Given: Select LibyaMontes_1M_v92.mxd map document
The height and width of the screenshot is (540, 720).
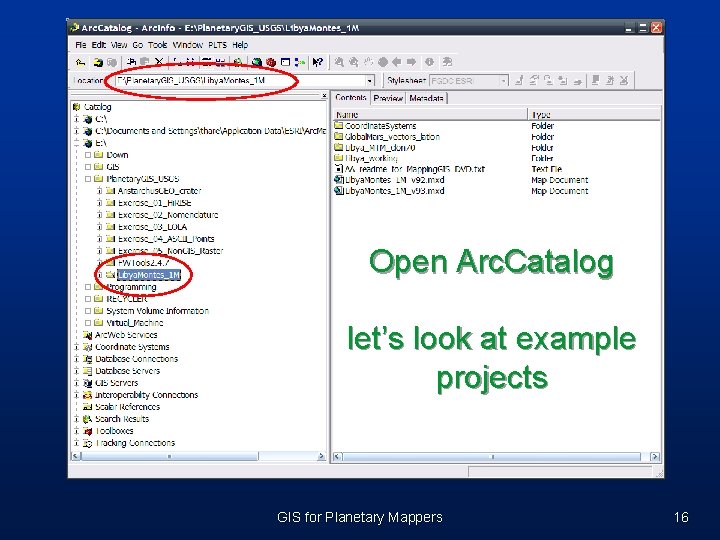Looking at the screenshot, I should [x=394, y=180].
